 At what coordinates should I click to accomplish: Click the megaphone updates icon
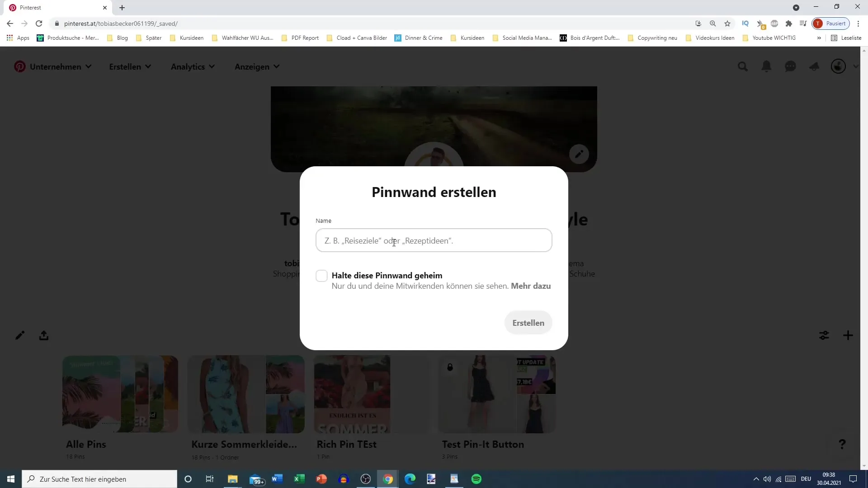pos(814,67)
